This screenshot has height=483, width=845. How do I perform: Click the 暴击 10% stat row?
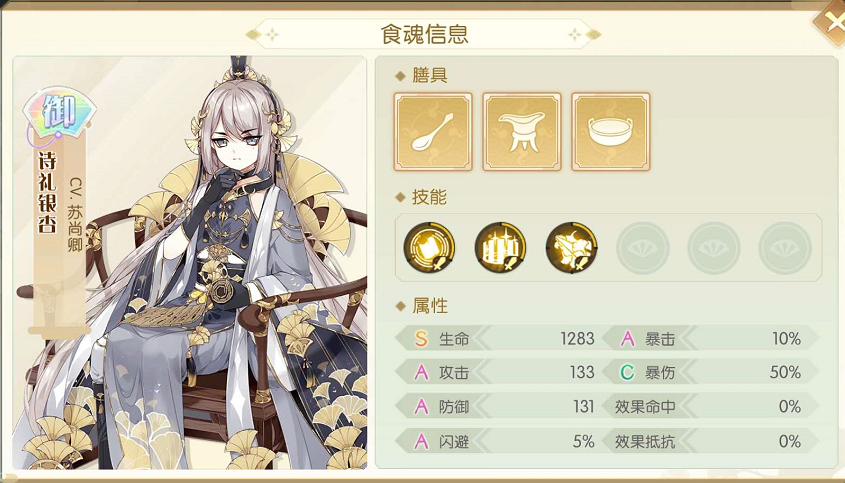point(710,339)
